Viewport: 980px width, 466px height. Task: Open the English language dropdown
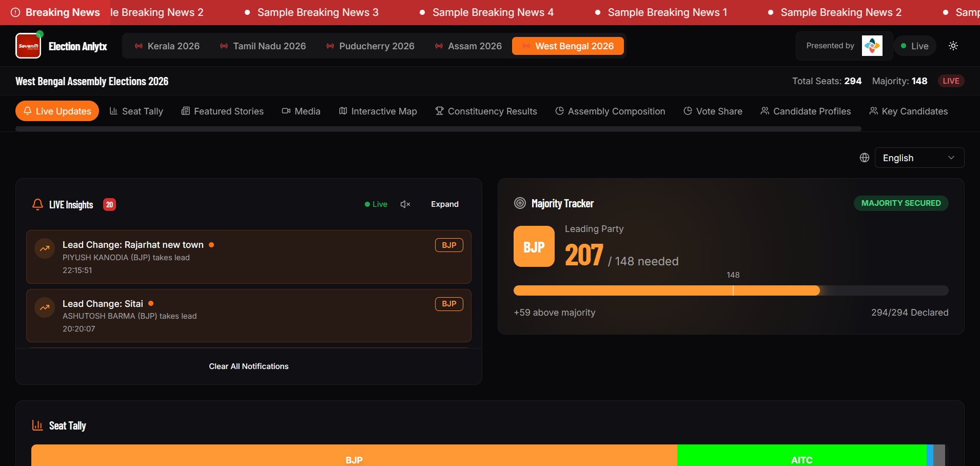point(919,158)
